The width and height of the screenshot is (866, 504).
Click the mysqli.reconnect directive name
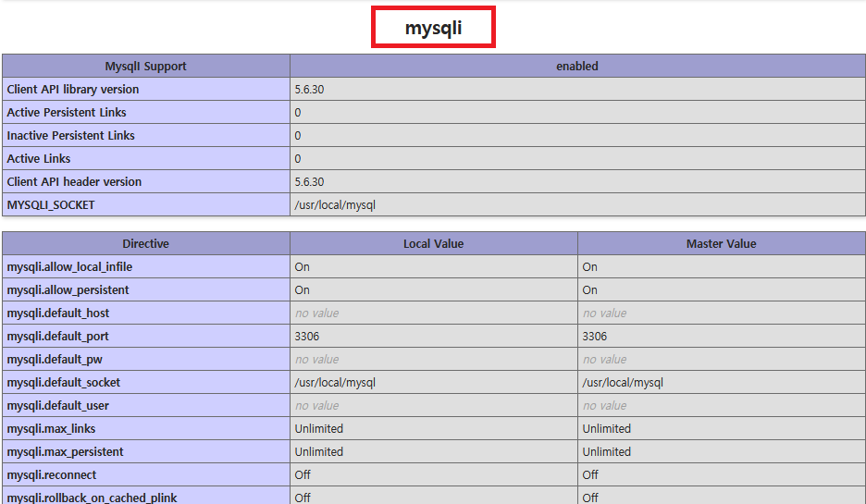pyautogui.click(x=52, y=476)
